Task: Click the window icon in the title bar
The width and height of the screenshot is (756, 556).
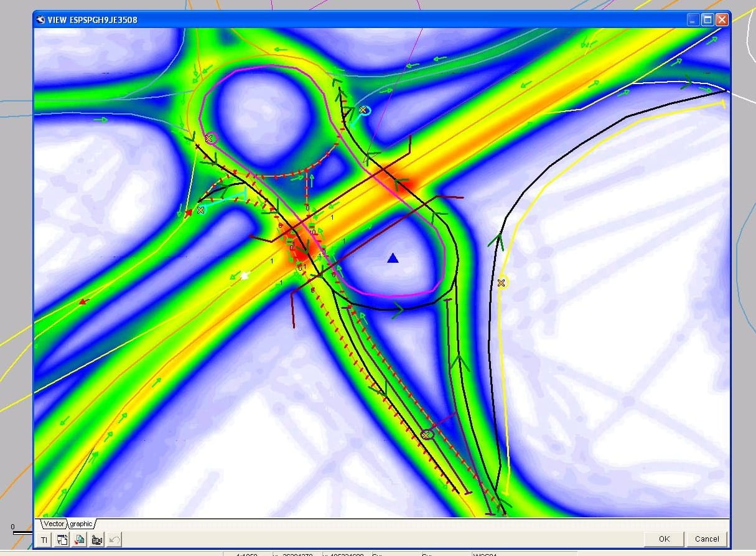Action: pyautogui.click(x=41, y=20)
